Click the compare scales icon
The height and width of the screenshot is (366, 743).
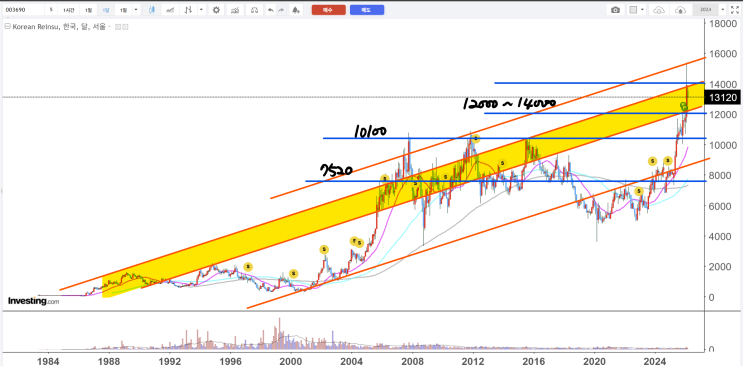pyautogui.click(x=255, y=10)
